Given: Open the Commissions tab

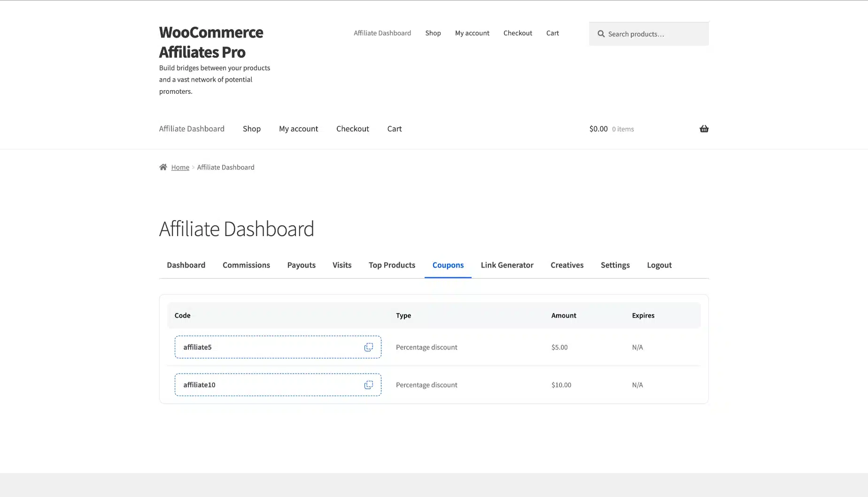Looking at the screenshot, I should tap(246, 265).
